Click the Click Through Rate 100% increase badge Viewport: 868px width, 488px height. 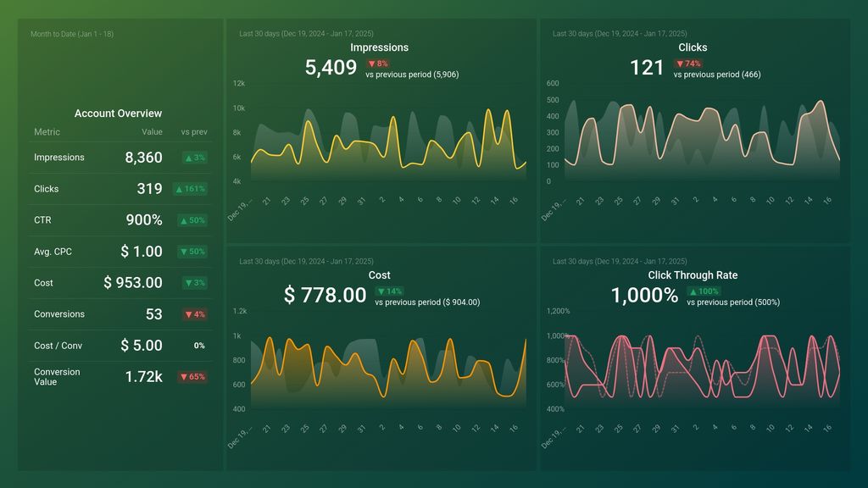[x=704, y=291]
